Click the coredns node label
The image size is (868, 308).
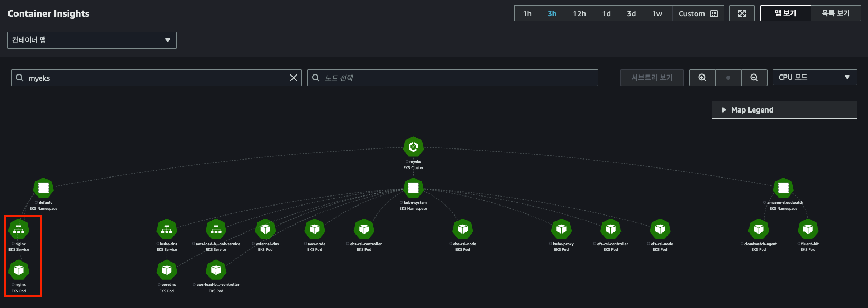(x=169, y=285)
